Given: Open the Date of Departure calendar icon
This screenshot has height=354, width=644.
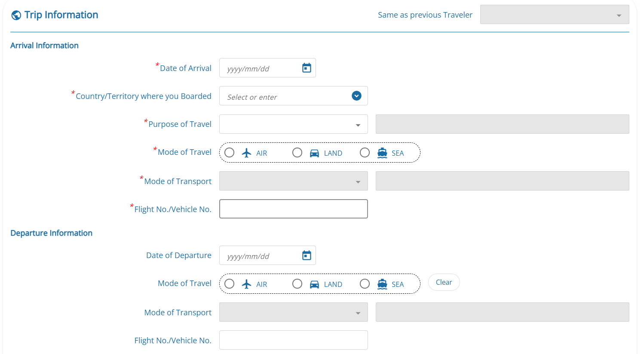Looking at the screenshot, I should 307,255.
